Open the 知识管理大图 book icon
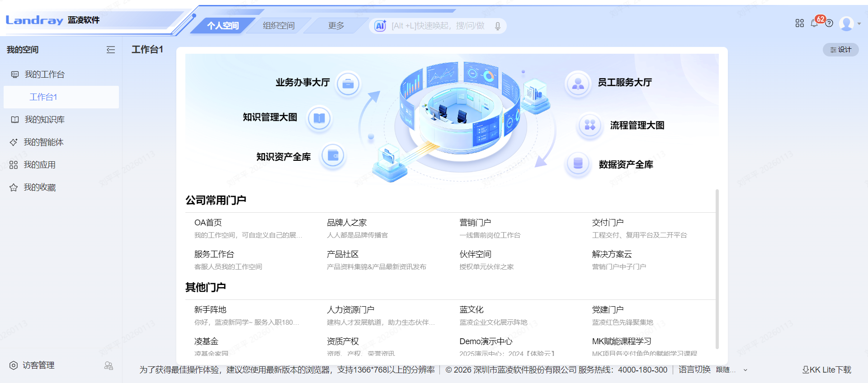The height and width of the screenshot is (383, 868). (x=319, y=118)
